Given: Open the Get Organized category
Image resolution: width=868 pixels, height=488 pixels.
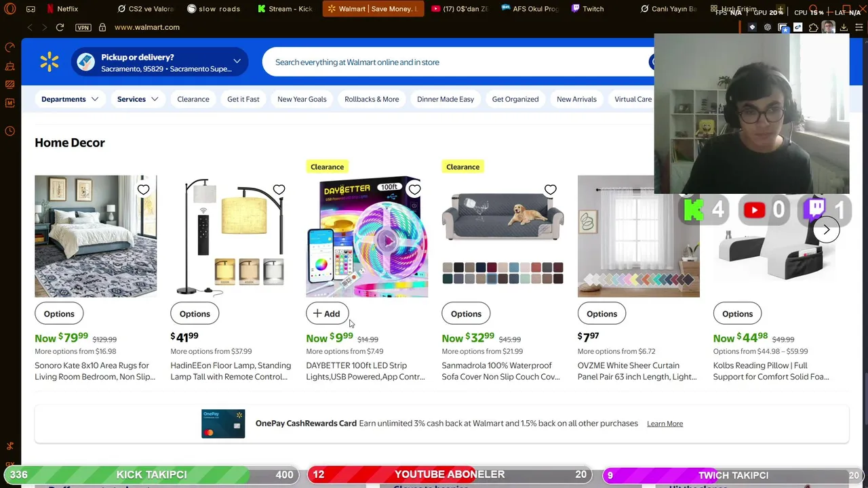Looking at the screenshot, I should click(x=515, y=99).
